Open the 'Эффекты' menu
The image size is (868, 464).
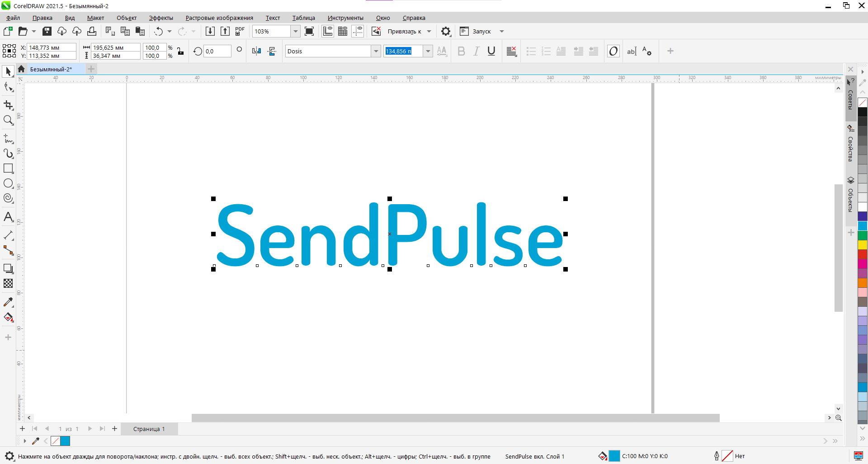161,18
